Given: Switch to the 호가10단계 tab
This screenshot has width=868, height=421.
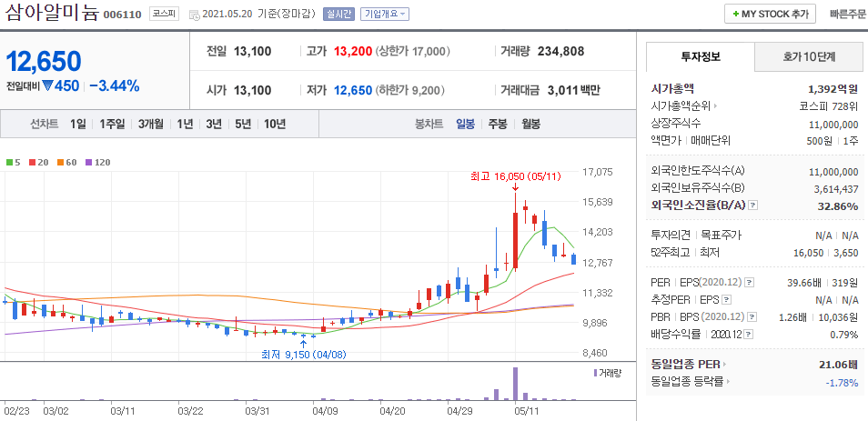Looking at the screenshot, I should coord(809,55).
